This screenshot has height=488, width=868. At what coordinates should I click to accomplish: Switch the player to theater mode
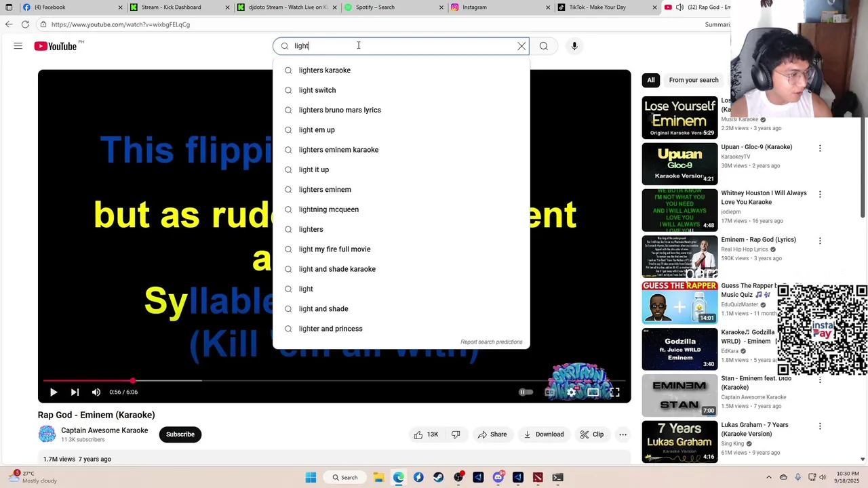[x=593, y=392]
